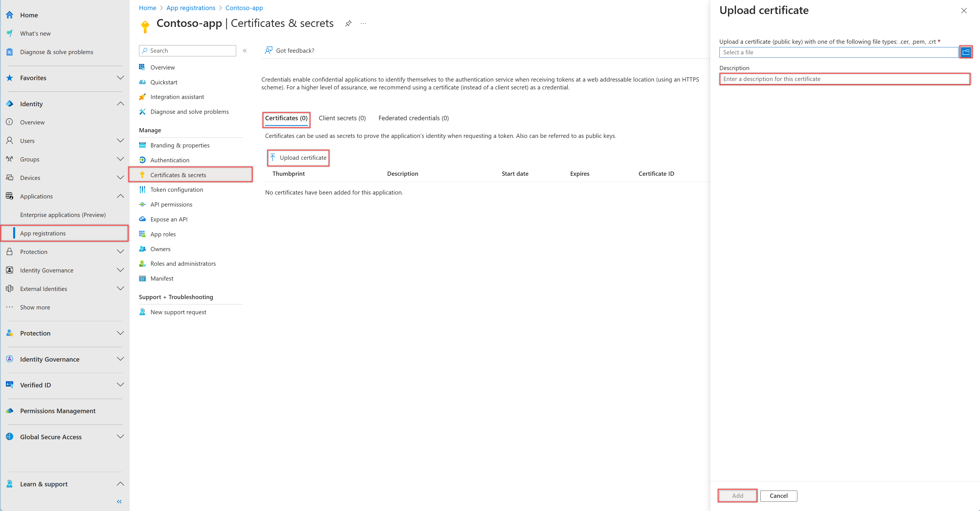
Task: Open the App roles section icon
Action: [142, 234]
